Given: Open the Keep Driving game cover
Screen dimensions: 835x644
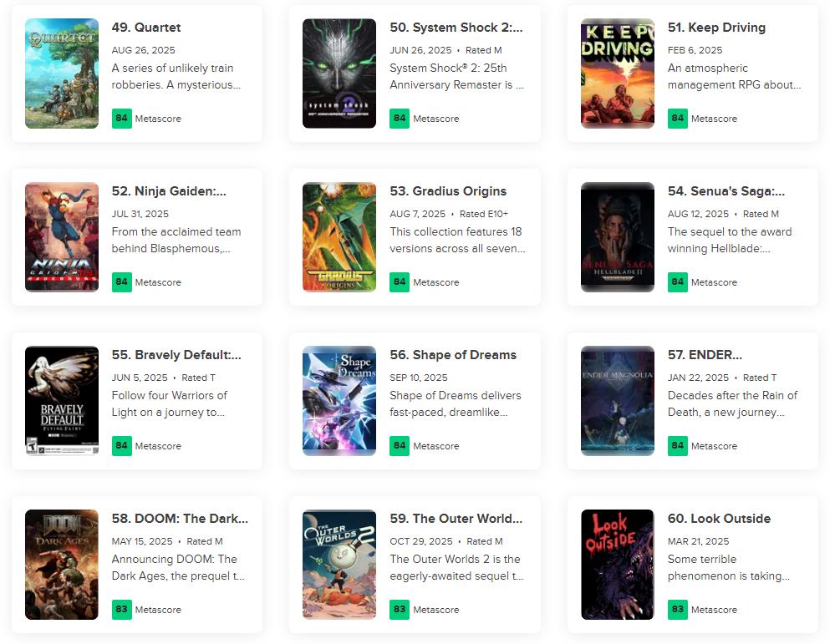Looking at the screenshot, I should 617,74.
